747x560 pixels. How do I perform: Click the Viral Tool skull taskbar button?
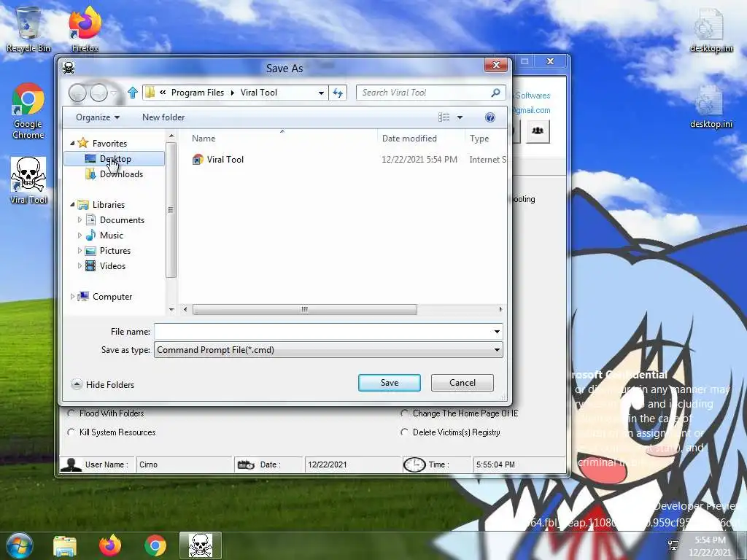(x=201, y=545)
